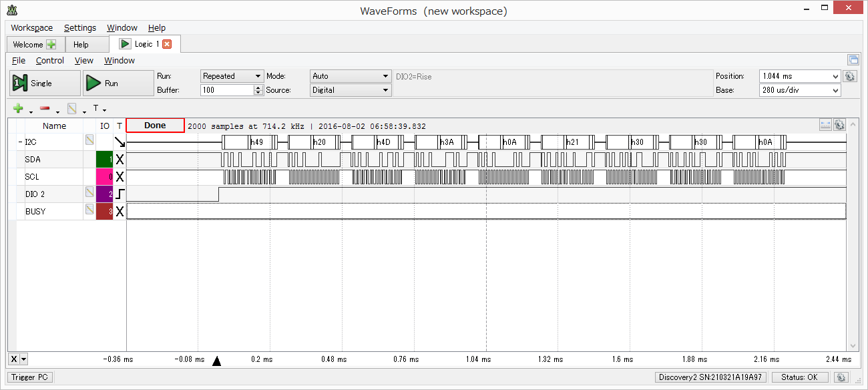
Task: Click the Name column header
Action: [54, 126]
